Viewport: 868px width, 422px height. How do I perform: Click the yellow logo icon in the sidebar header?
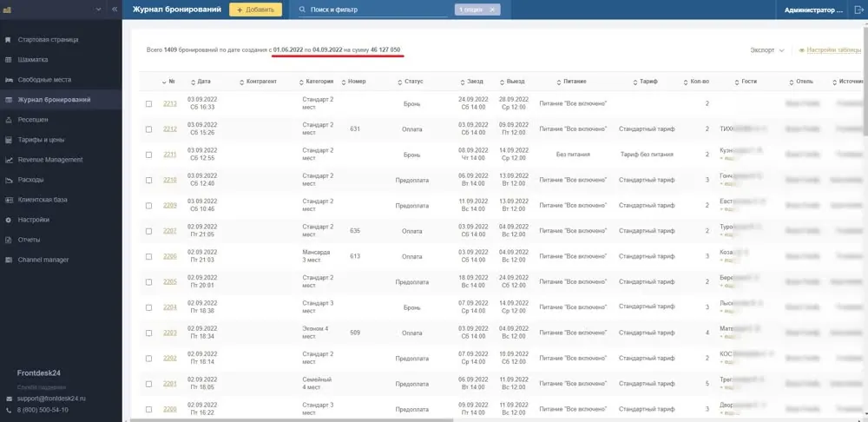click(x=7, y=10)
